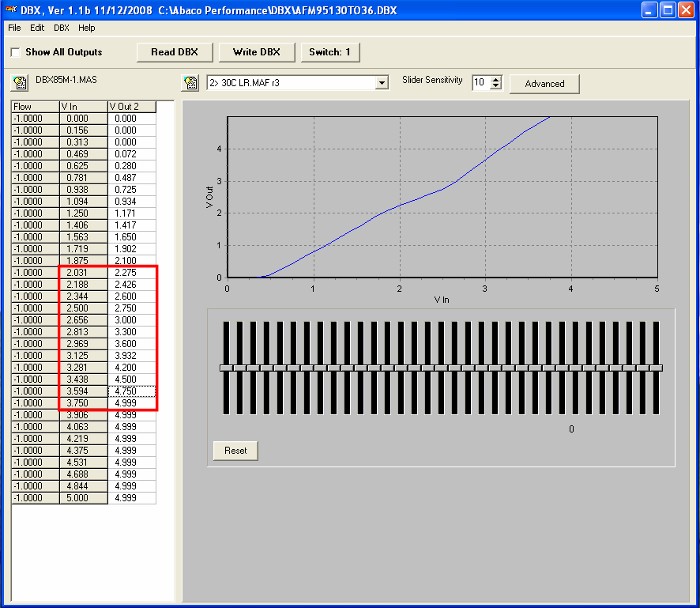Increase the Slider Sensitivity with the up arrow
Viewport: 700px width, 608px height.
[496, 79]
